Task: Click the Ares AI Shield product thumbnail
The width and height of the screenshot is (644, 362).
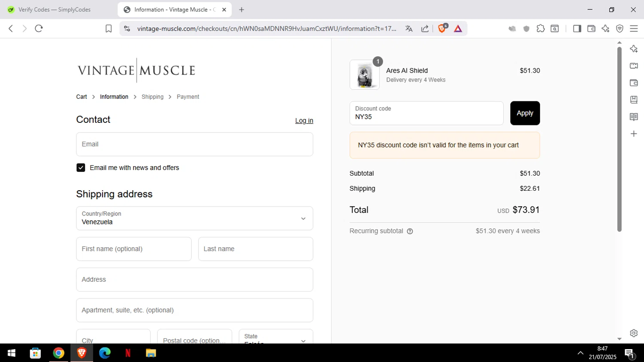Action: pyautogui.click(x=365, y=75)
